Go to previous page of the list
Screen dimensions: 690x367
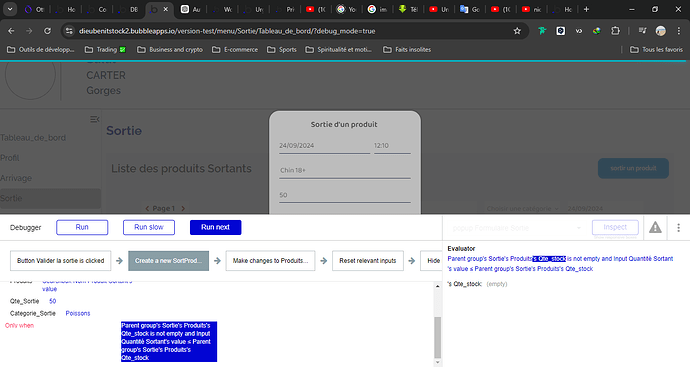click(147, 209)
